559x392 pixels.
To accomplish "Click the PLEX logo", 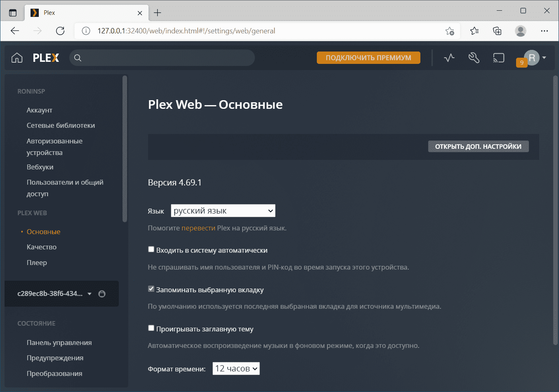I will pos(46,58).
